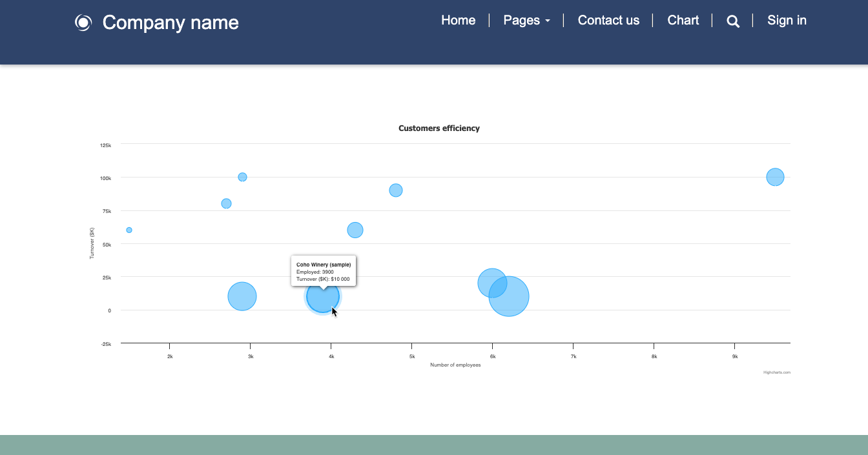Click the bubble at 4.3k employees, 60k turnover
868x455 pixels.
coord(355,230)
